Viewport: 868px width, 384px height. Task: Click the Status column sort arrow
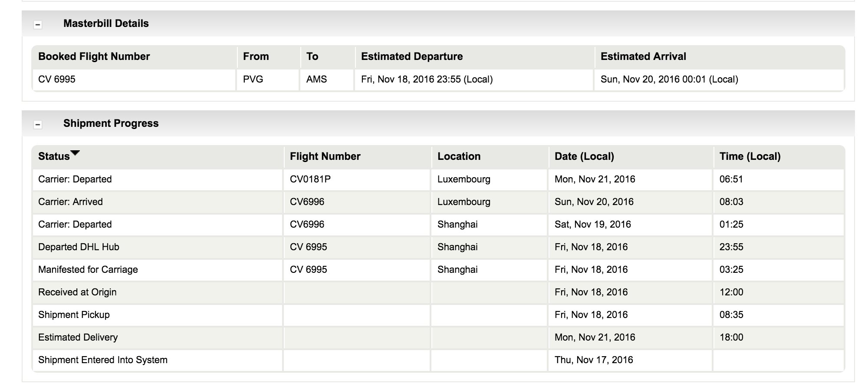(75, 153)
